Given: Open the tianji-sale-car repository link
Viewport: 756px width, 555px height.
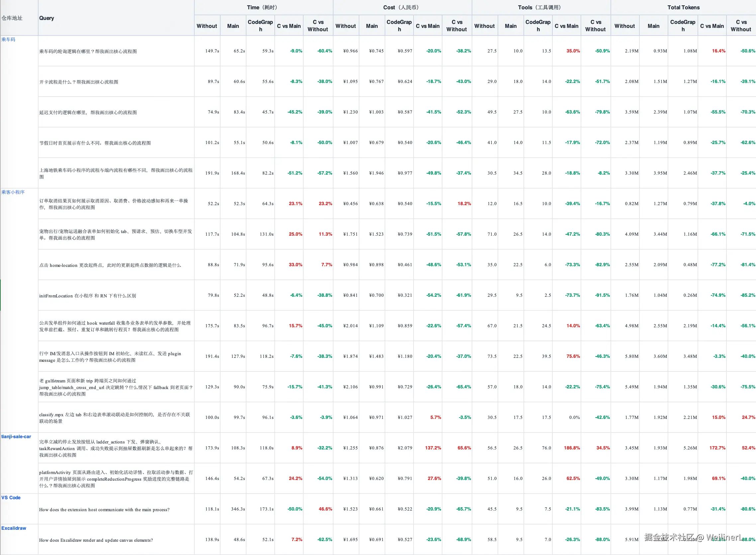Looking at the screenshot, I should pos(16,436).
